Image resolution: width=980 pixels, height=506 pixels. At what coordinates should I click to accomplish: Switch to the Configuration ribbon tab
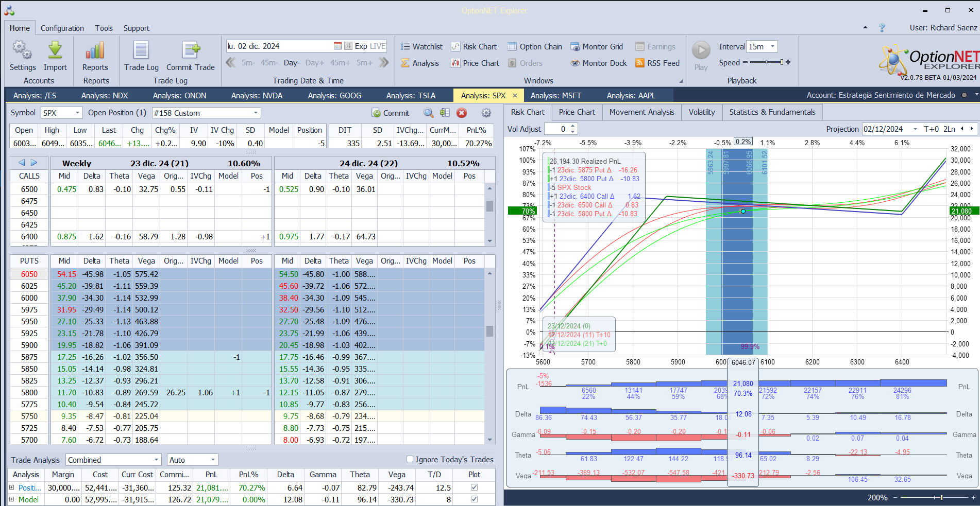(x=62, y=28)
